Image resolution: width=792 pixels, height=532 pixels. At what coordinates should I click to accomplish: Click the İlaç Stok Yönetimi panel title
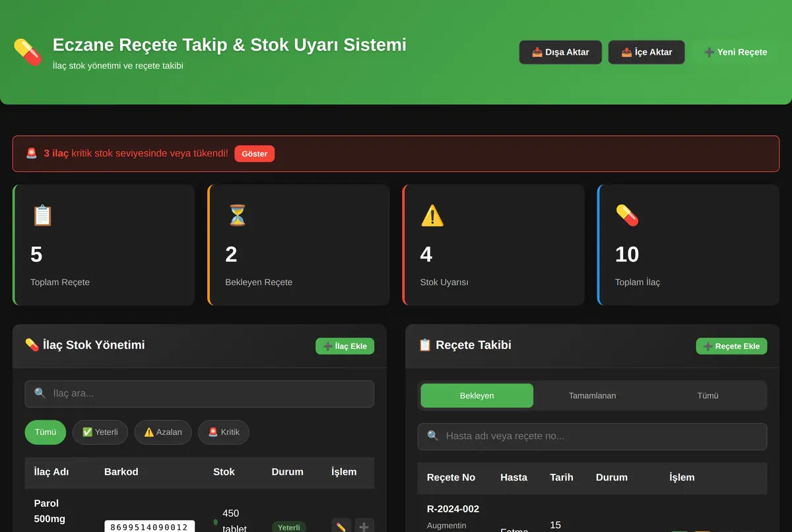click(x=84, y=345)
